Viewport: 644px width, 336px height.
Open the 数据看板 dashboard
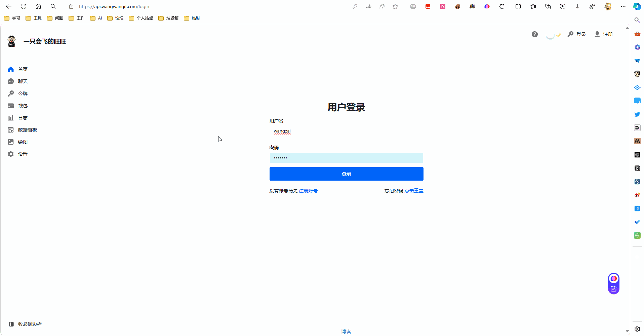point(27,129)
